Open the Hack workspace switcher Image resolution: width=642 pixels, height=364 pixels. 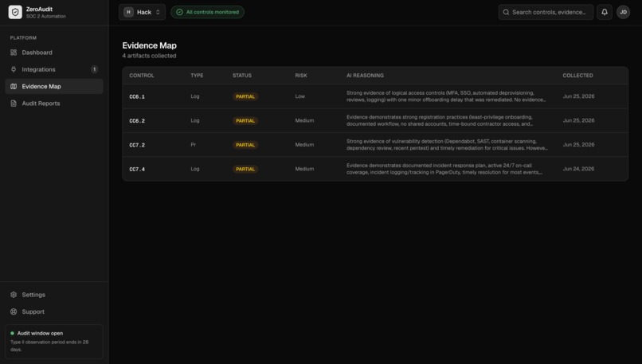142,12
